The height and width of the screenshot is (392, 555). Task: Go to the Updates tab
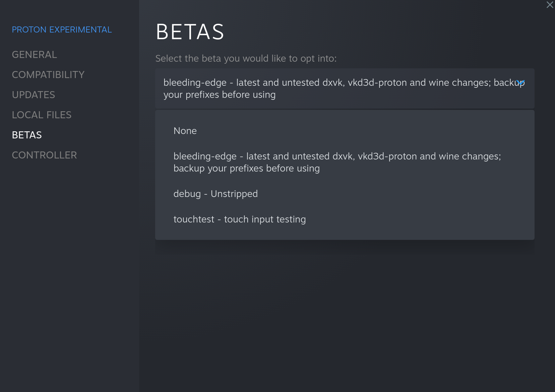(x=34, y=95)
